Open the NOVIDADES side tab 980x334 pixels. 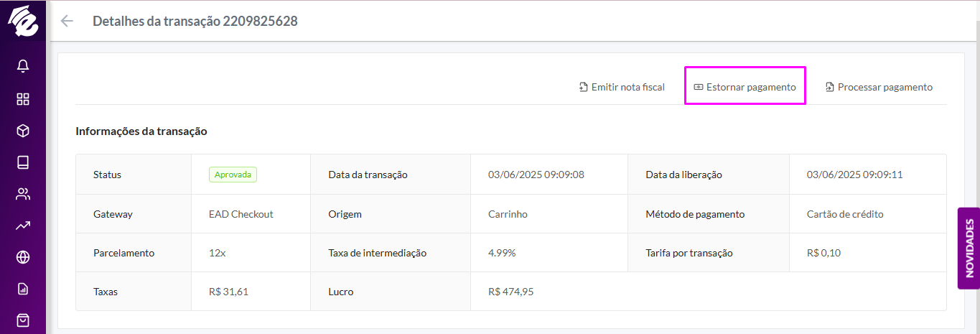(969, 249)
